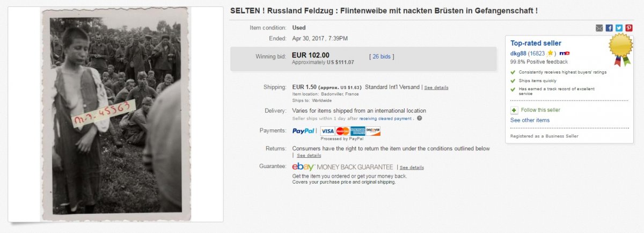View the 26 bids history
644x233 pixels.
(x=381, y=56)
